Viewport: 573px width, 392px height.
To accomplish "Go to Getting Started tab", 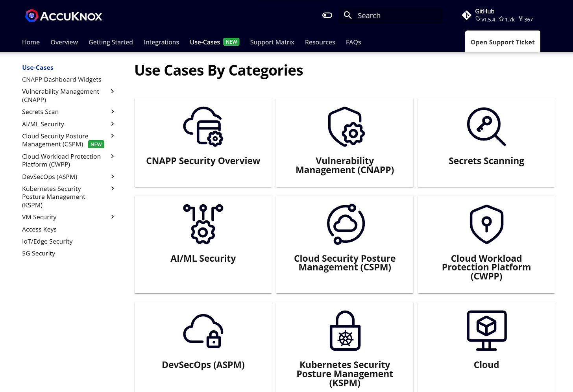I will 111,42.
